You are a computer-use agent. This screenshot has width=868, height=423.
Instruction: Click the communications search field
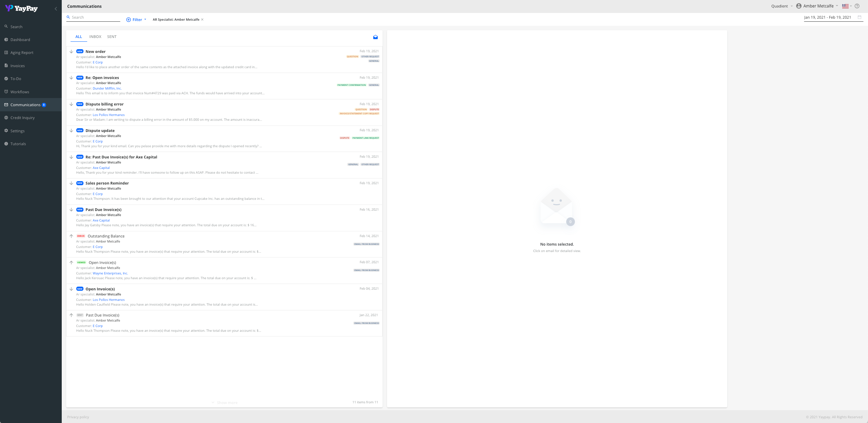click(x=95, y=17)
